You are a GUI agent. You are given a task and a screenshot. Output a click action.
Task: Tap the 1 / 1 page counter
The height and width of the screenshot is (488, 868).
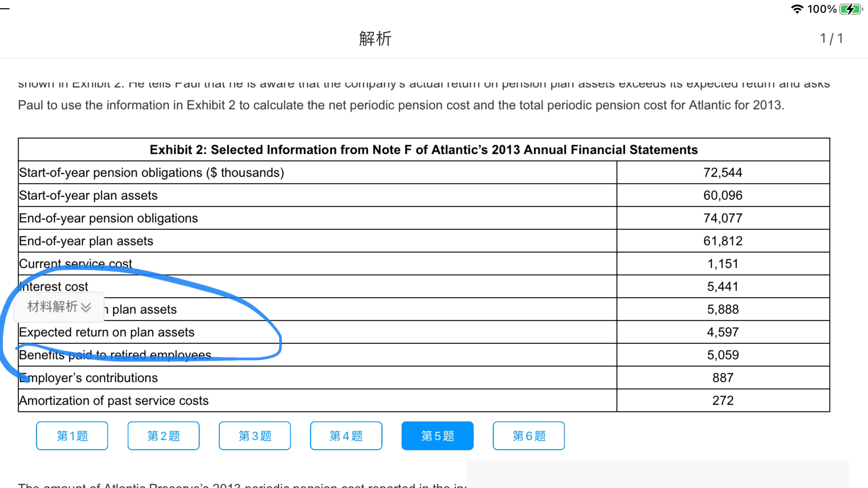[x=832, y=39]
